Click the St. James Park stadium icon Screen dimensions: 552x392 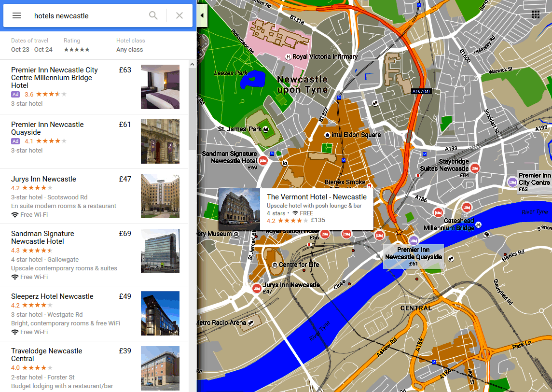(x=266, y=129)
